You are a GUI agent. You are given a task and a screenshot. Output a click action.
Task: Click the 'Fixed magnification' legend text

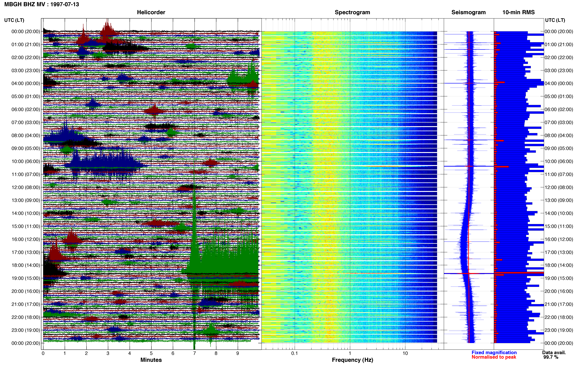point(494,353)
